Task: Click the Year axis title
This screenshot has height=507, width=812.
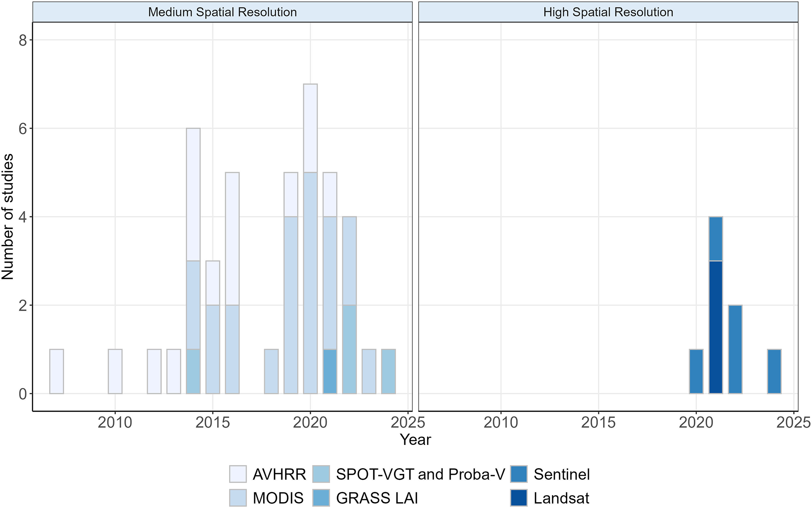Action: point(415,439)
